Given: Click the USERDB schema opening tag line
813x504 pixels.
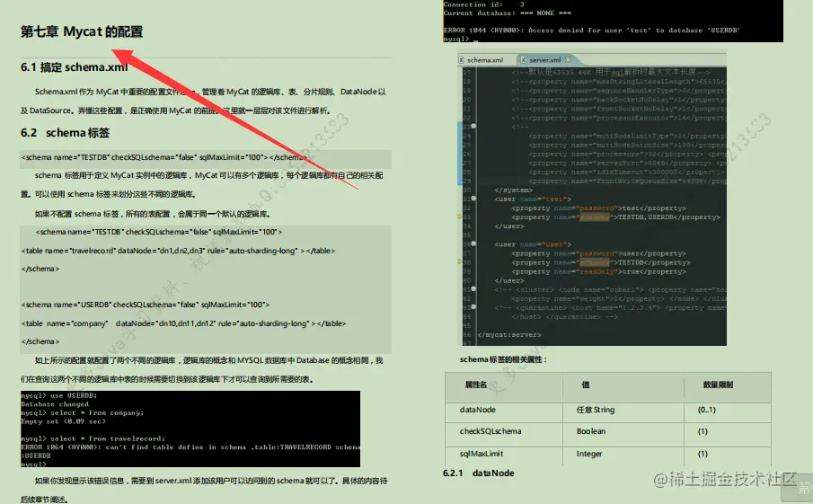Looking at the screenshot, I should (146, 305).
